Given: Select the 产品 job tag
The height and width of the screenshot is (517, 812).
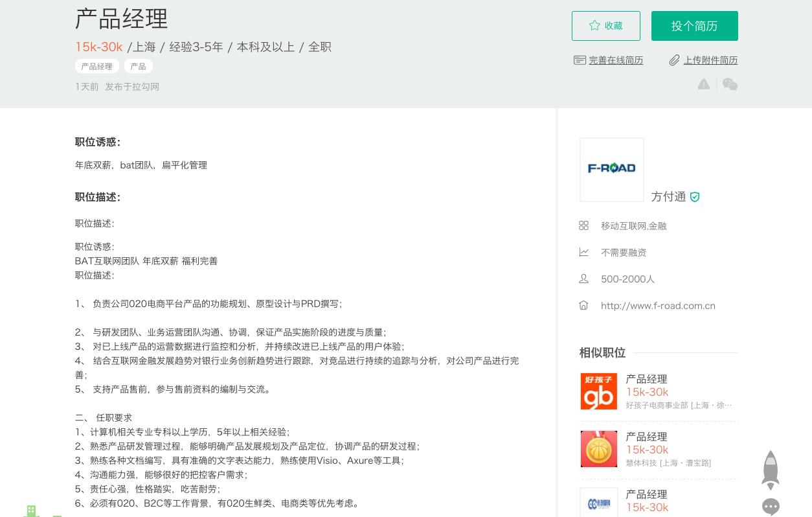Looking at the screenshot, I should click(x=138, y=66).
